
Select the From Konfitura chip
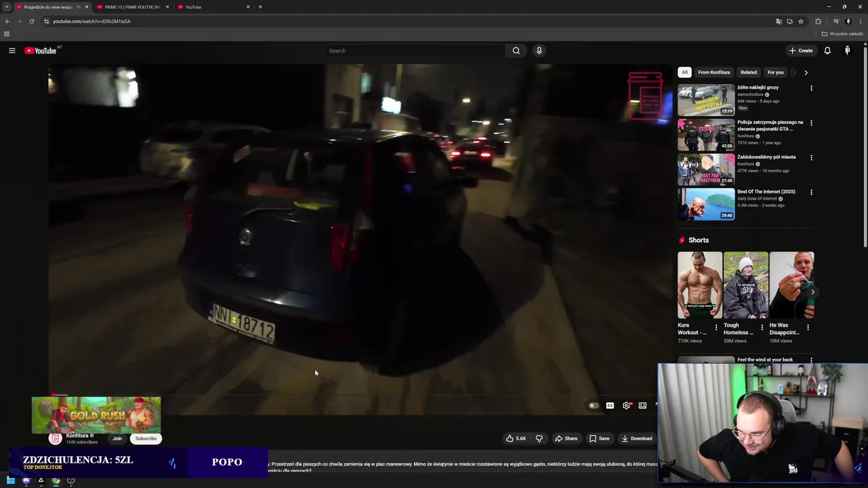click(714, 73)
